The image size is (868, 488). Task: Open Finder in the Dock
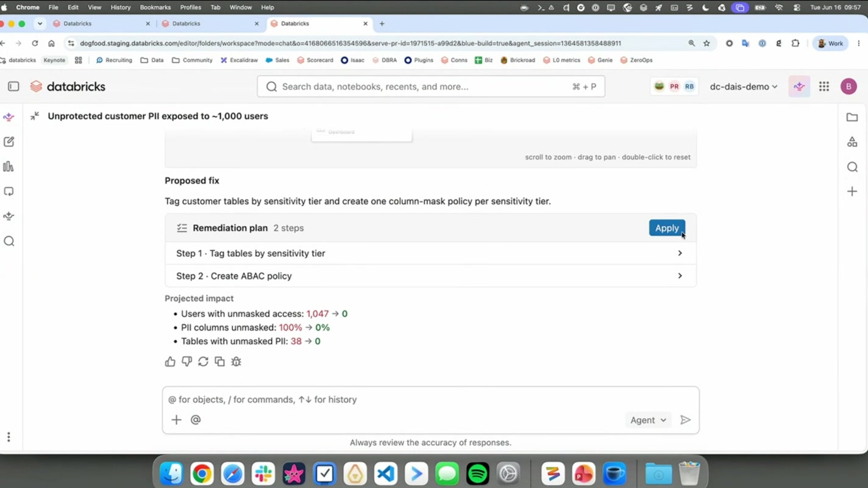tap(171, 473)
